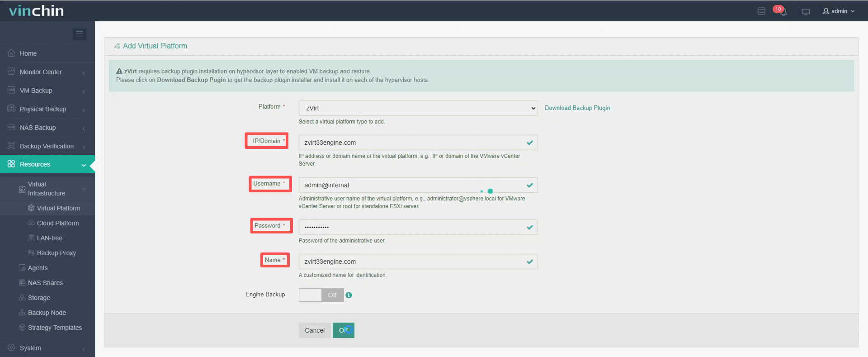Click the monitor screen icon in header
The image size is (868, 357).
point(806,11)
